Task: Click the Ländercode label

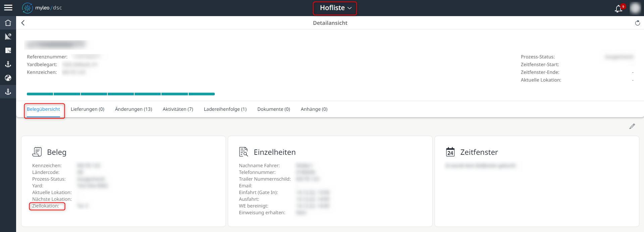Action: [46, 172]
